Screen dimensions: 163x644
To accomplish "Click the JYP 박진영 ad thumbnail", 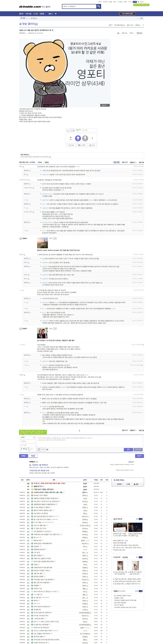I will click(42, 333).
